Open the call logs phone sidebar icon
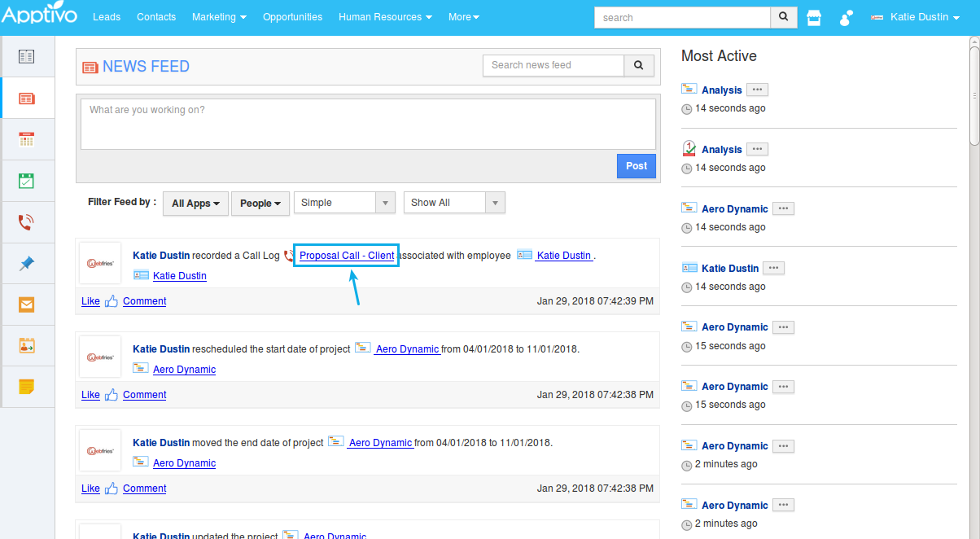980x539 pixels. point(27,222)
